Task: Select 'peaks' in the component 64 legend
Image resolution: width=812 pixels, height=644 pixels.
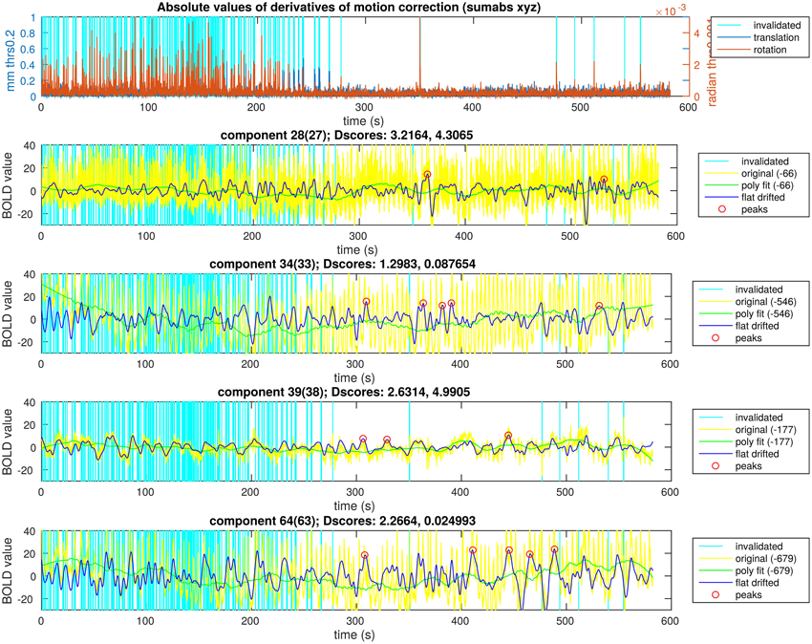Action: tap(749, 595)
